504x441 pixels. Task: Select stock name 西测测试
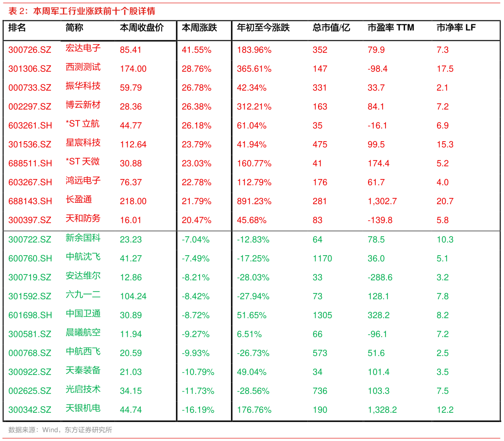83,67
